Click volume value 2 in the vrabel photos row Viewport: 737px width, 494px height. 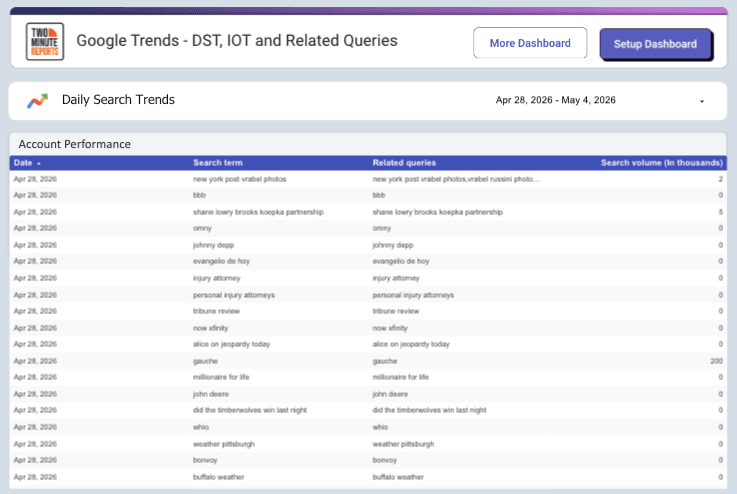721,179
